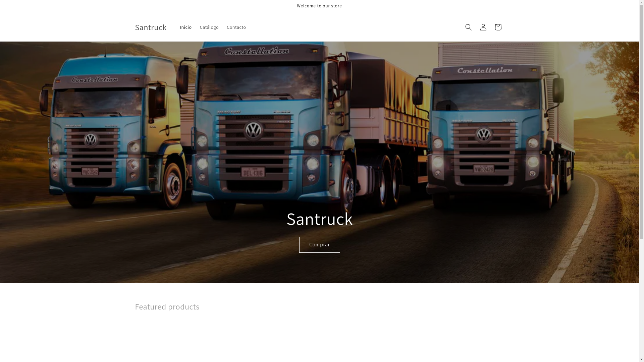Click the Welcome to our store announcement
The image size is (644, 362).
point(319,6)
